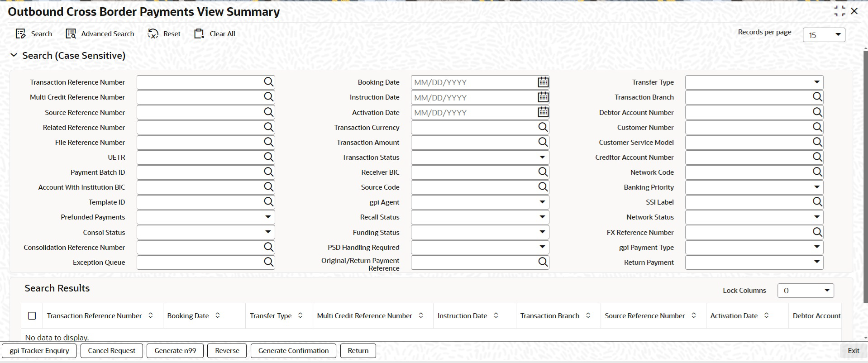Open lookup for Template ID
Screen dimensions: 868x363
269,202
